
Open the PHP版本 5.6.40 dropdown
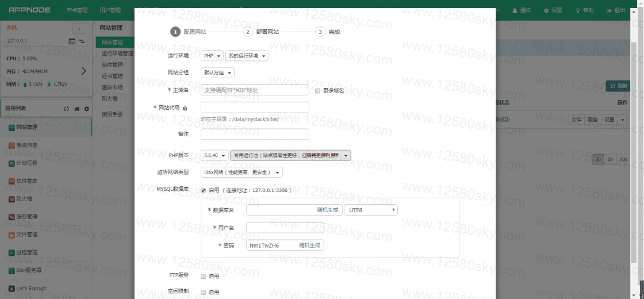(215, 156)
